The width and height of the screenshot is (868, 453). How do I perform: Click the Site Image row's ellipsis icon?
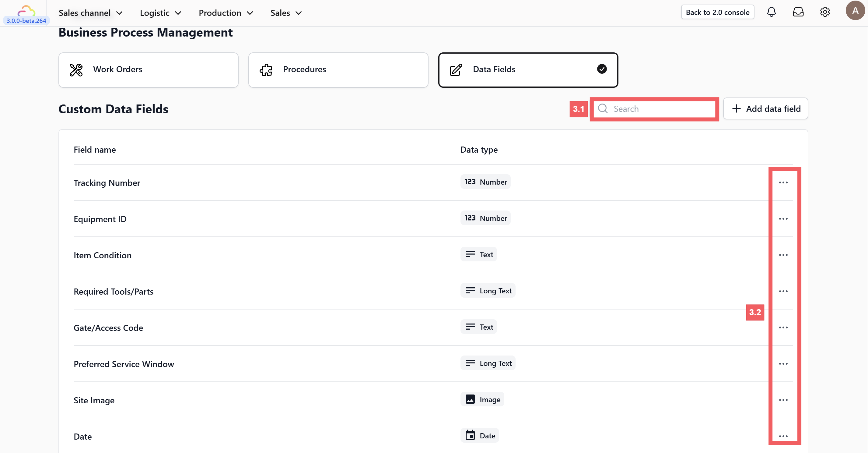point(783,400)
